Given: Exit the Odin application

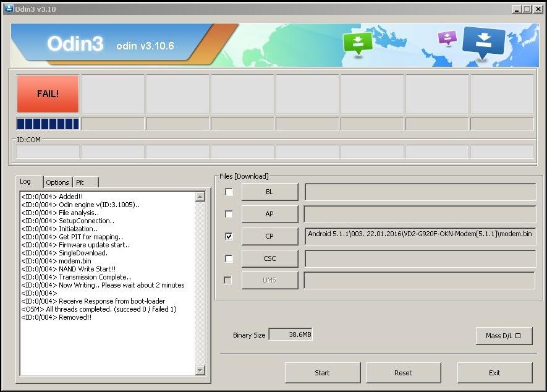Looking at the screenshot, I should pos(494,373).
